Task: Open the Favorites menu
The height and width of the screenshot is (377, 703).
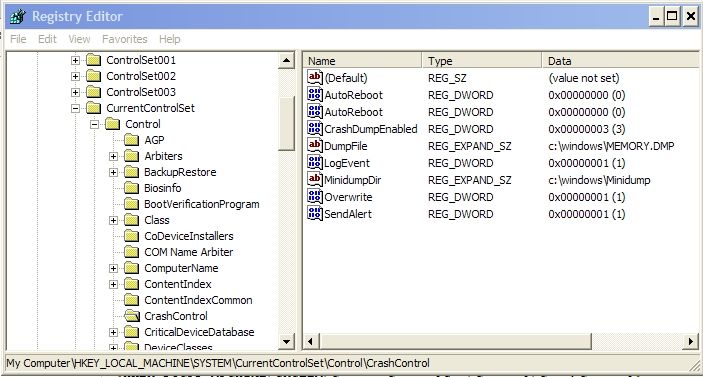Action: pos(125,39)
